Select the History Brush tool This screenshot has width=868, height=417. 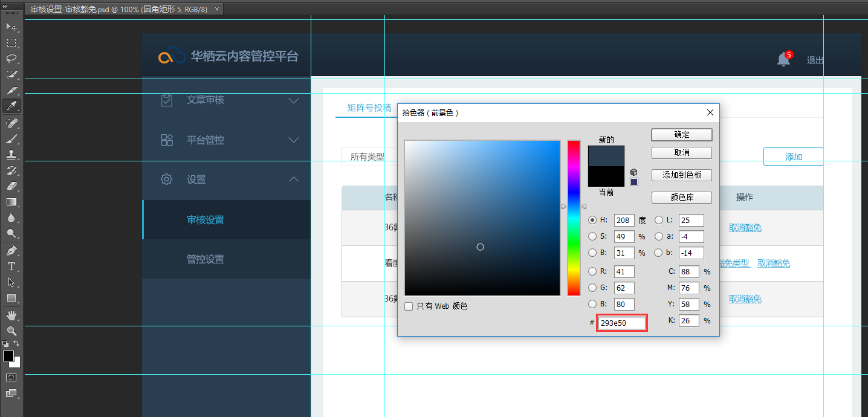pyautogui.click(x=11, y=170)
